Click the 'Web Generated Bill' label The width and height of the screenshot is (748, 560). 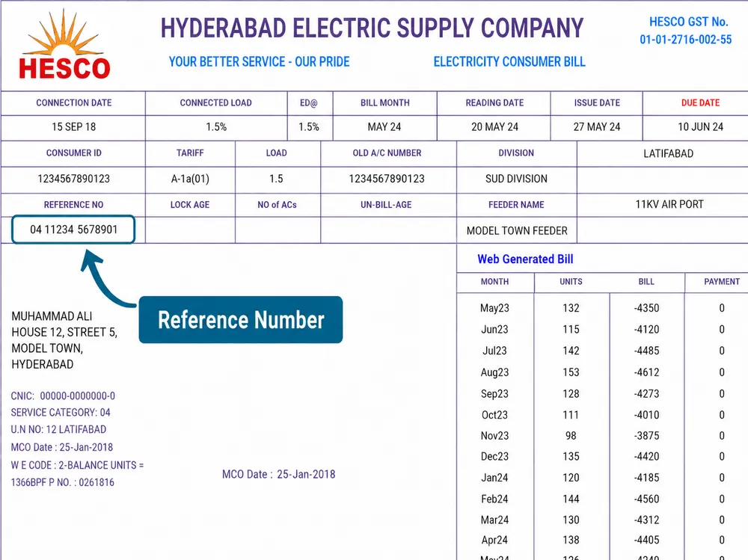(x=525, y=259)
